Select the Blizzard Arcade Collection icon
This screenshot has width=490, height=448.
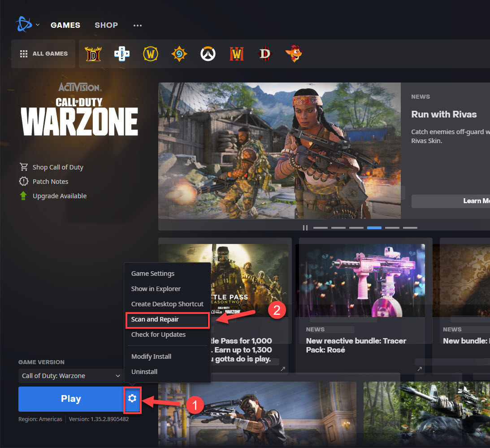point(122,54)
